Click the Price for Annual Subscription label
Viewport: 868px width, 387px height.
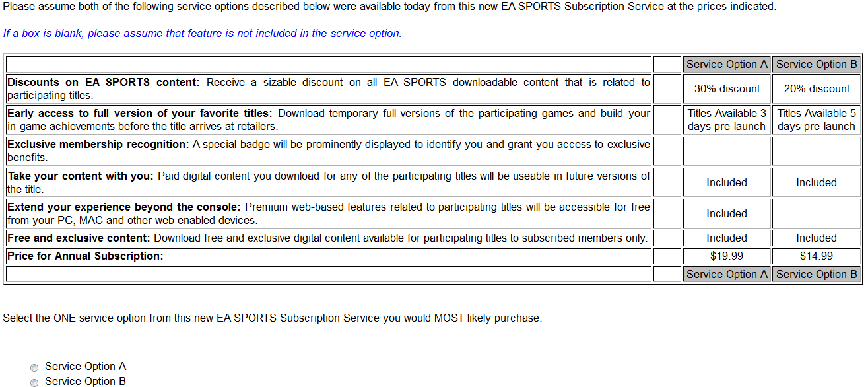[85, 256]
